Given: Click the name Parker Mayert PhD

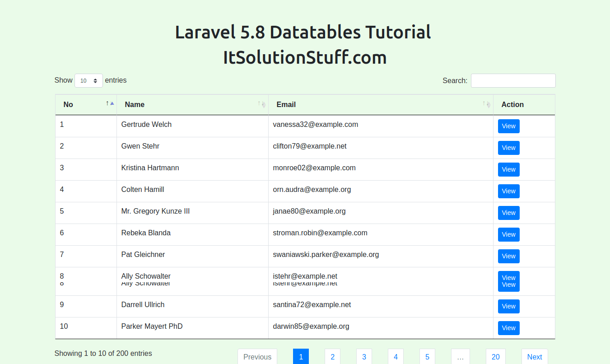Looking at the screenshot, I should [x=152, y=326].
